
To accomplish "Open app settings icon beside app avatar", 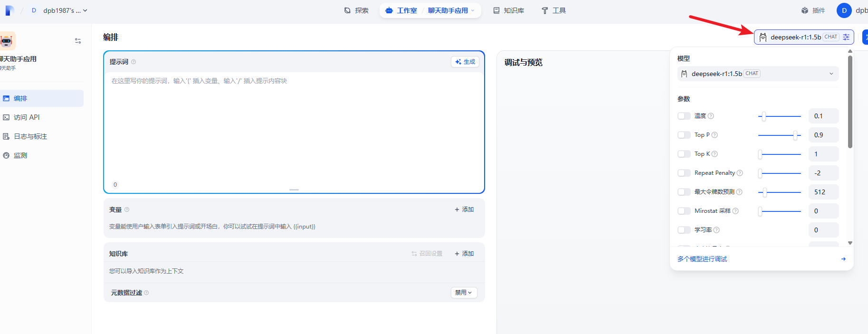I will tap(78, 41).
